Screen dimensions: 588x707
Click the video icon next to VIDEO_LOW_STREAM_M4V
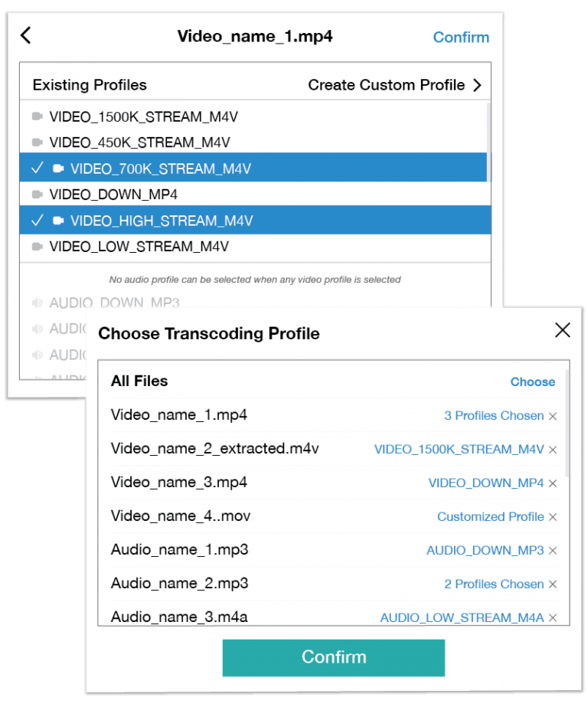tap(39, 246)
